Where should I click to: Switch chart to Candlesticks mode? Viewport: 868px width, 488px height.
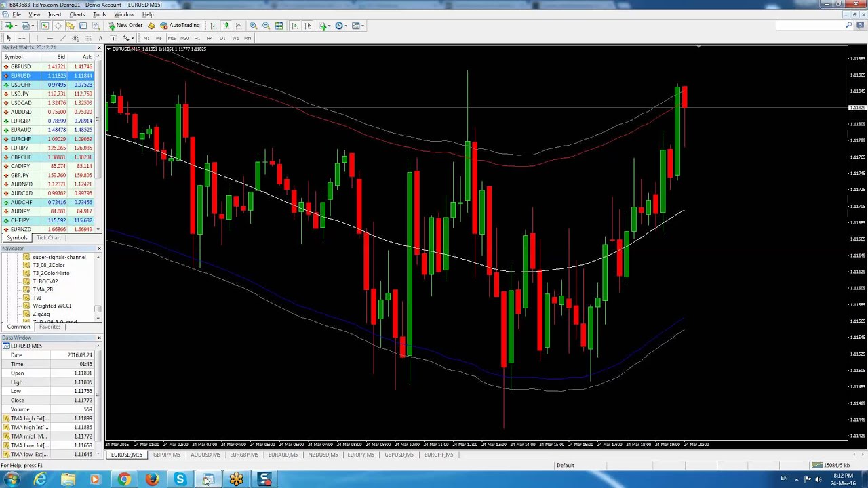pos(226,26)
